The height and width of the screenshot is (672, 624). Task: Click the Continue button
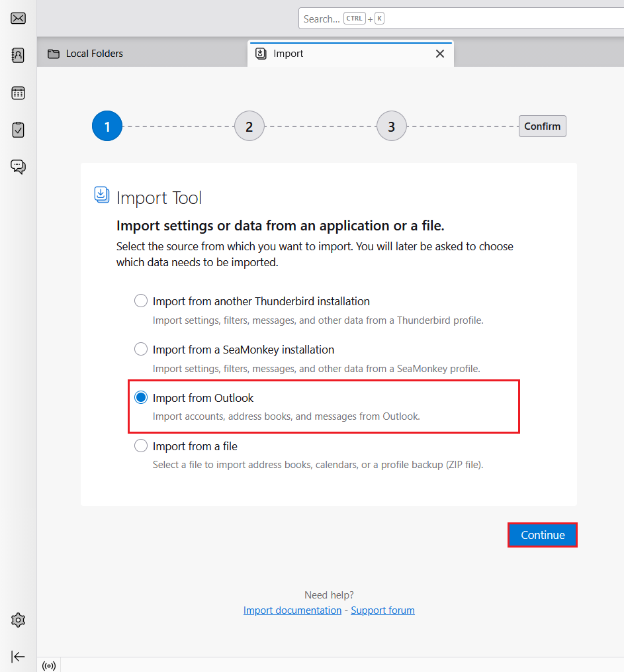pyautogui.click(x=542, y=535)
